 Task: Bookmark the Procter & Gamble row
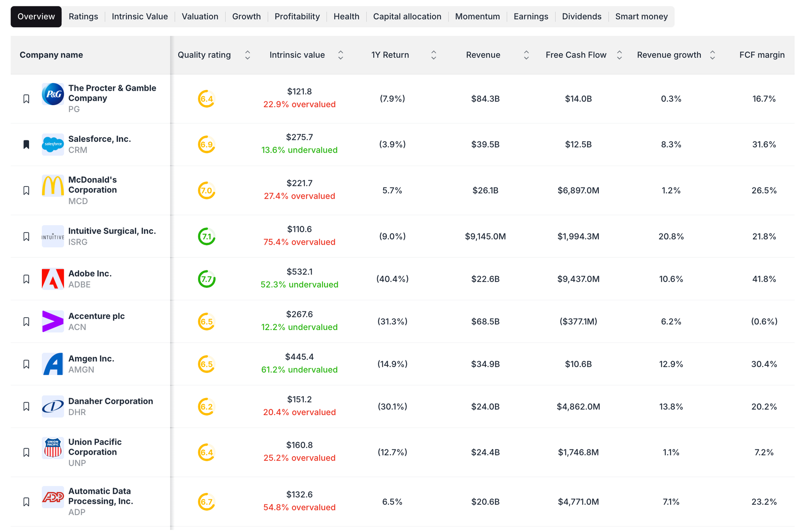[x=26, y=98]
